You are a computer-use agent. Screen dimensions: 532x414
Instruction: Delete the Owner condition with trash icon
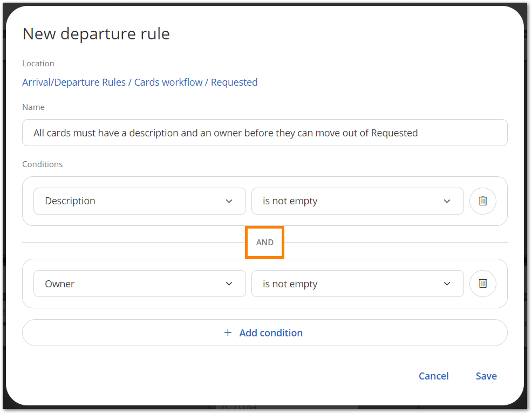(x=482, y=284)
